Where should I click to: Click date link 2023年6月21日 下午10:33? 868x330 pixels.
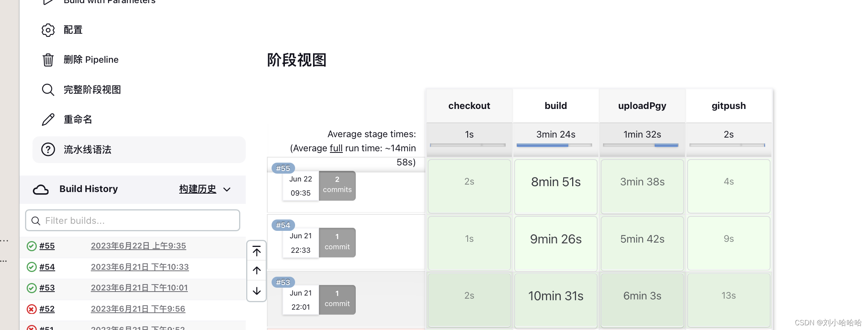(x=140, y=267)
